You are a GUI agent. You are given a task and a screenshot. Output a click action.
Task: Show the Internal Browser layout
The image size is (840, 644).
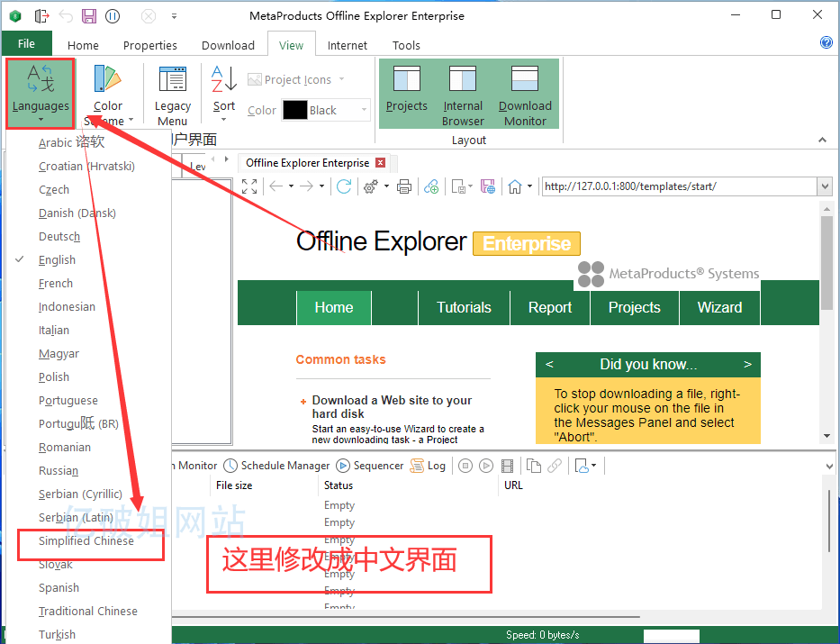pyautogui.click(x=463, y=94)
